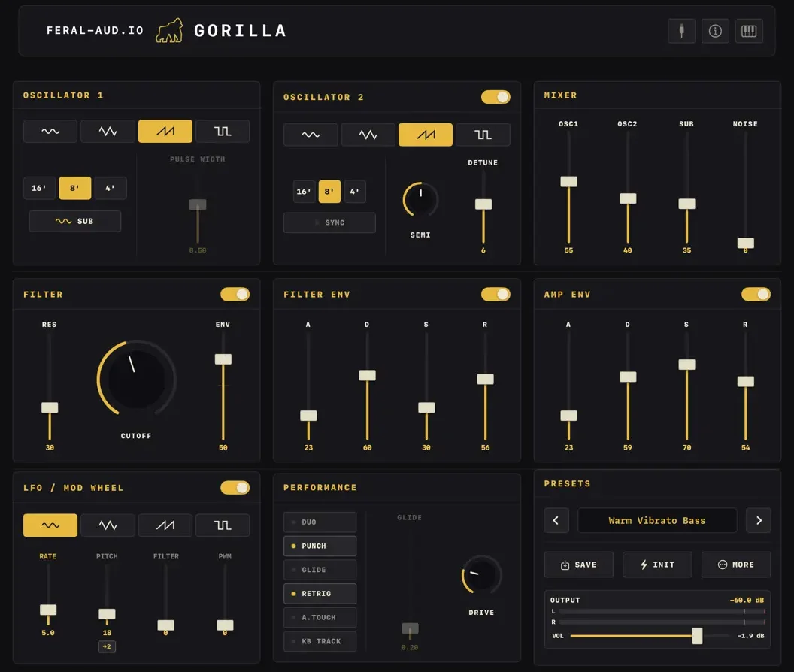Go to previous preset arrow
The width and height of the screenshot is (794, 672).
(x=556, y=520)
